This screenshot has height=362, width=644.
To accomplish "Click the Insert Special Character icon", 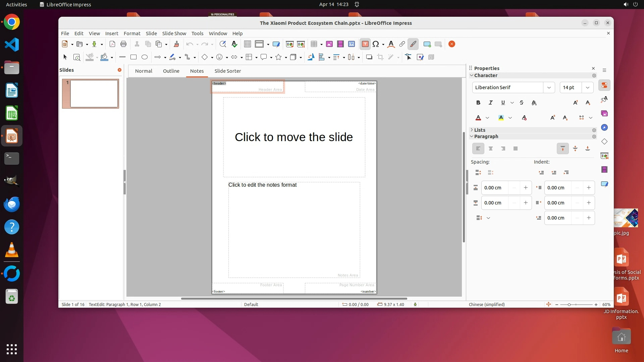I will [376, 44].
